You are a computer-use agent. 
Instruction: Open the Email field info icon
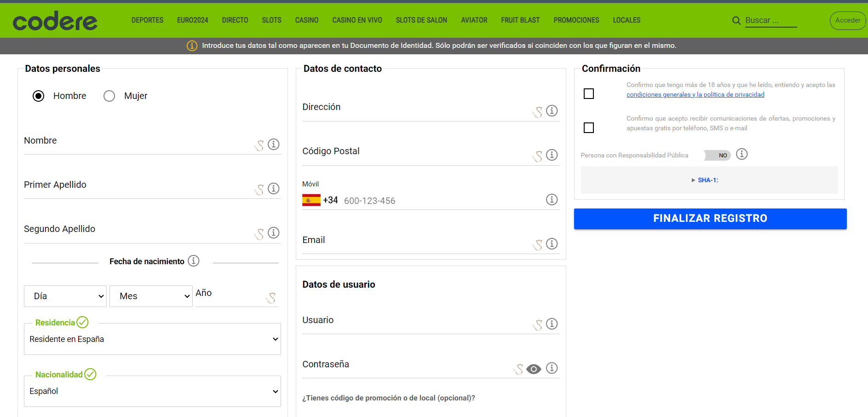tap(552, 243)
